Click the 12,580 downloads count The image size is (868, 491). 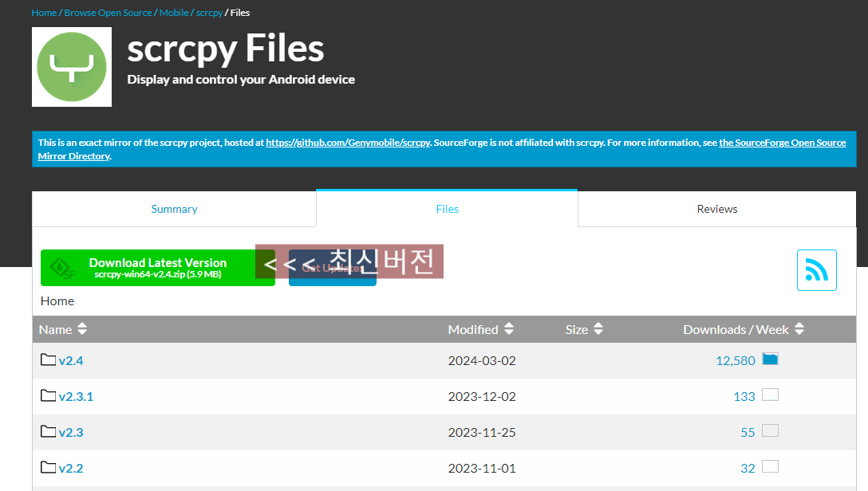click(735, 360)
